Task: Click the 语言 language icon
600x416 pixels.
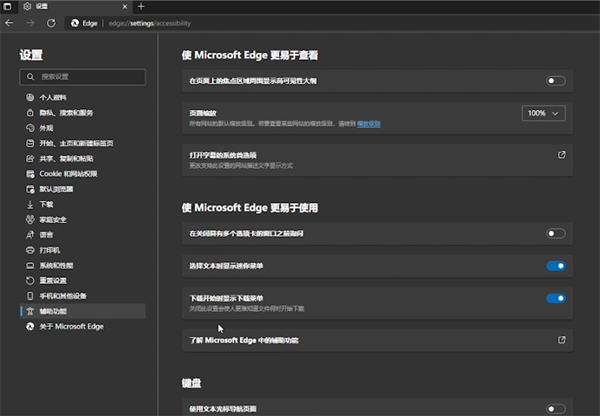Action: click(x=30, y=235)
